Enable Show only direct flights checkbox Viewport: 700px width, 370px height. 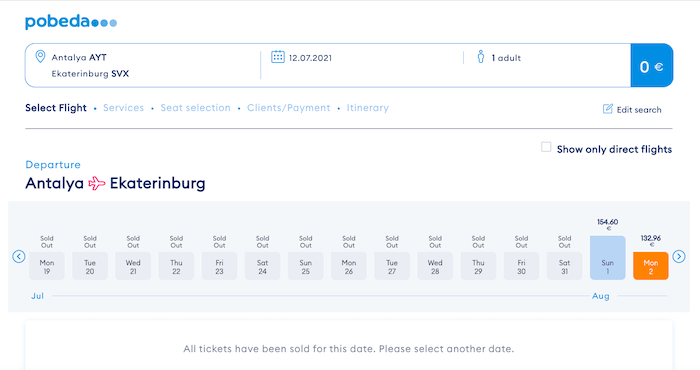tap(546, 147)
